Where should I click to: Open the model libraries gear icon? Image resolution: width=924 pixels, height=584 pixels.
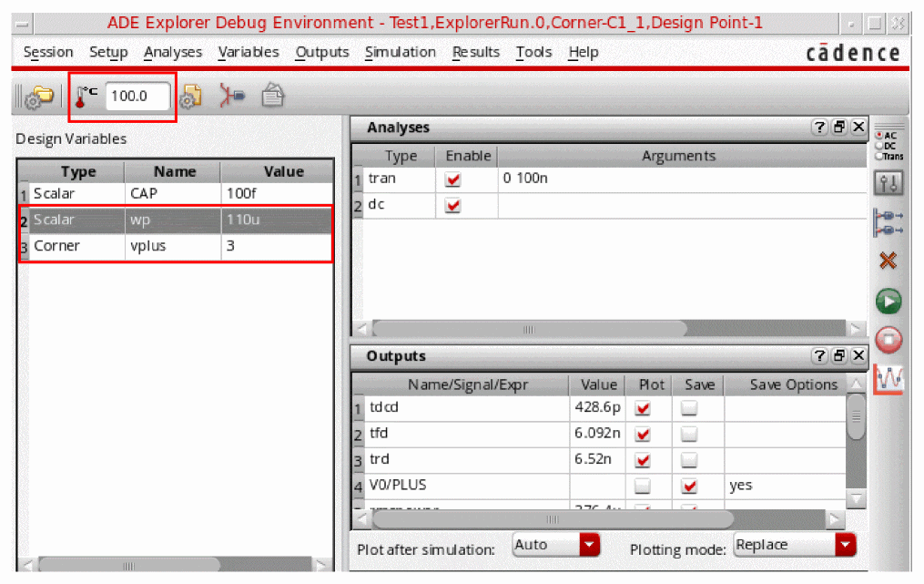pos(190,97)
